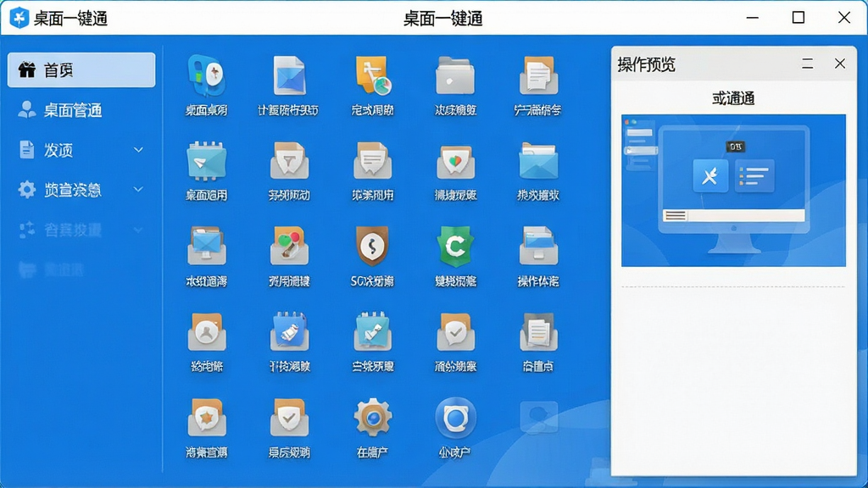Open the monitor with envelope icon
The image size is (868, 488).
pos(207,246)
